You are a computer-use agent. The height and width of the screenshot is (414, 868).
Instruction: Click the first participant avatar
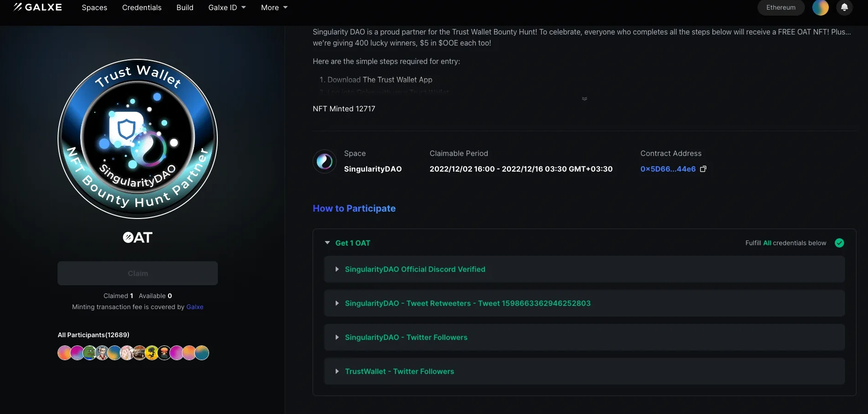tap(64, 353)
